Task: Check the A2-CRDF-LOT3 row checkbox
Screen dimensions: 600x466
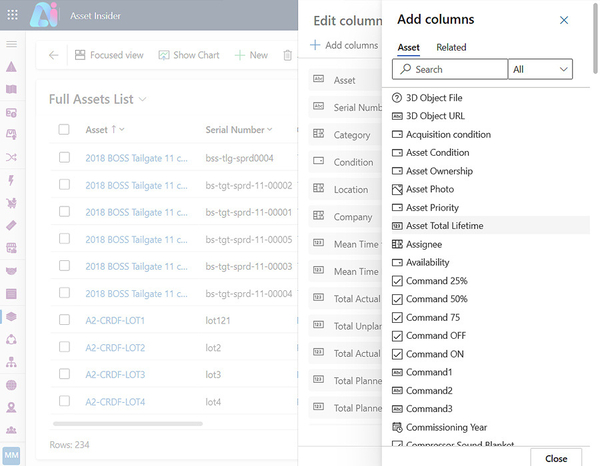Action: 64,374
